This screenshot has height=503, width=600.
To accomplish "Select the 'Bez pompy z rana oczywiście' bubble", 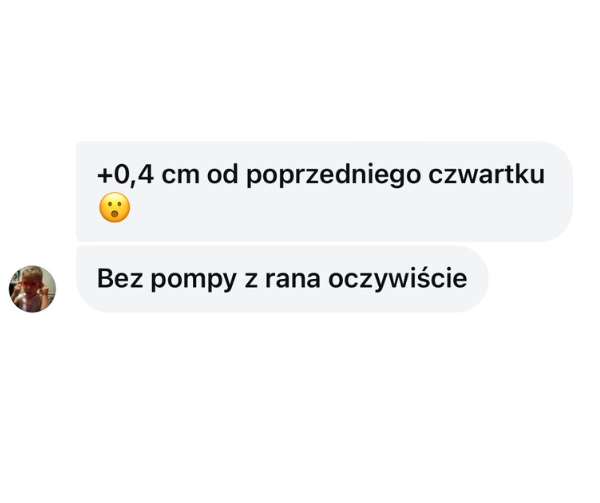I will (282, 279).
